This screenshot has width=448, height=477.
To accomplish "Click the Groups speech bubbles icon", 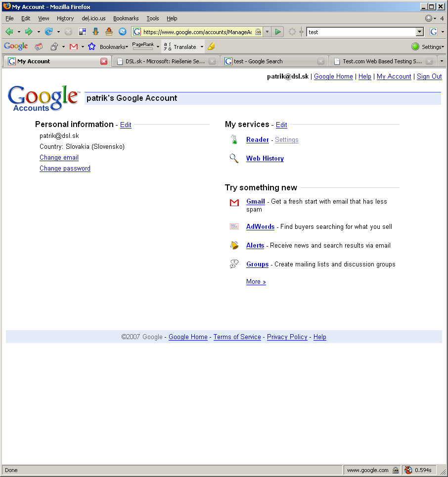I will [x=234, y=264].
